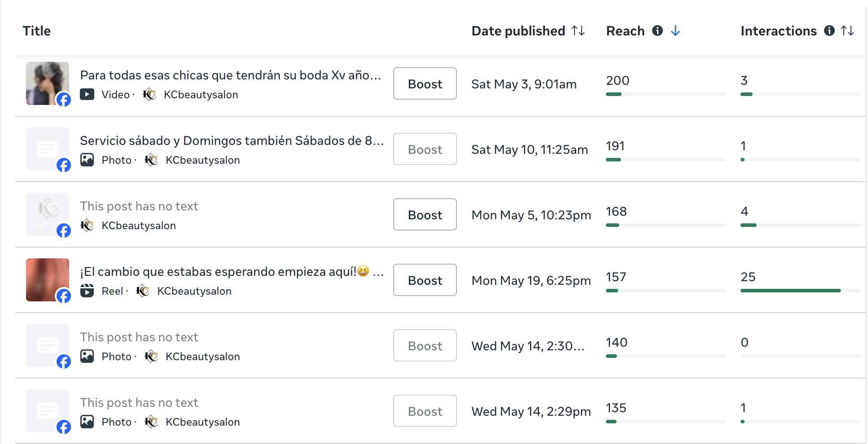Click KCbeautysalon logo on the May 5 post
The width and height of the screenshot is (868, 444).
click(87, 225)
